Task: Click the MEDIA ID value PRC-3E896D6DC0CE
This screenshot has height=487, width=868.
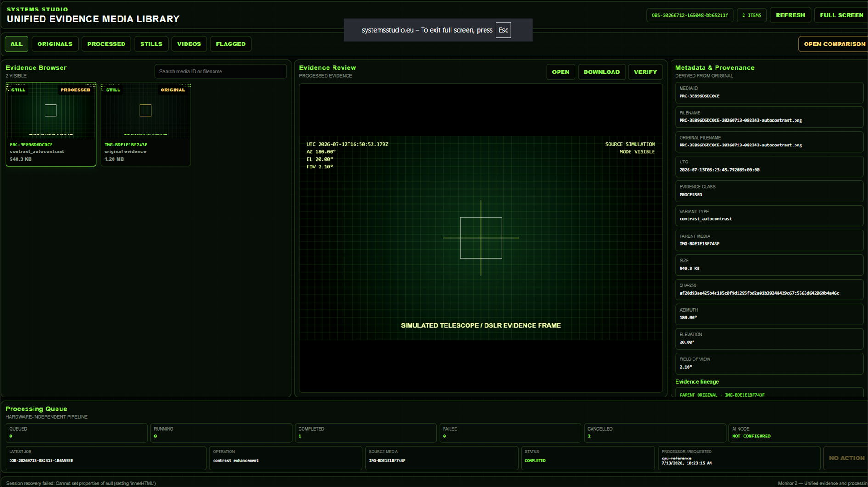Action: point(699,96)
